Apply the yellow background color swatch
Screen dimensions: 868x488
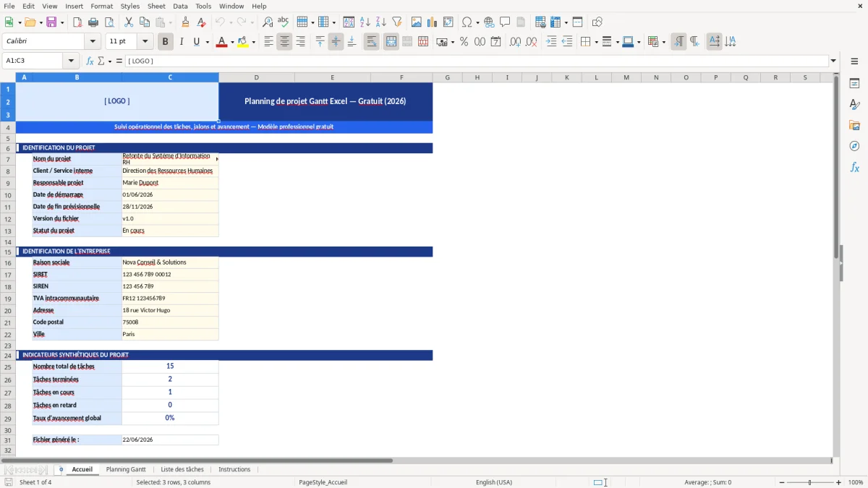pyautogui.click(x=243, y=42)
